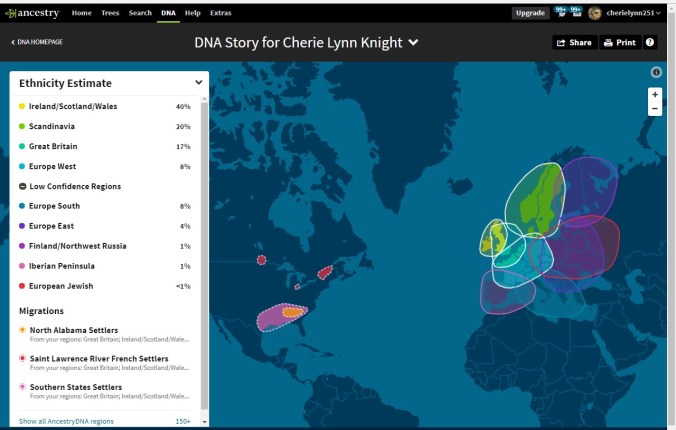Open the Search menu
Image resolution: width=676 pixels, height=430 pixels.
(140, 13)
